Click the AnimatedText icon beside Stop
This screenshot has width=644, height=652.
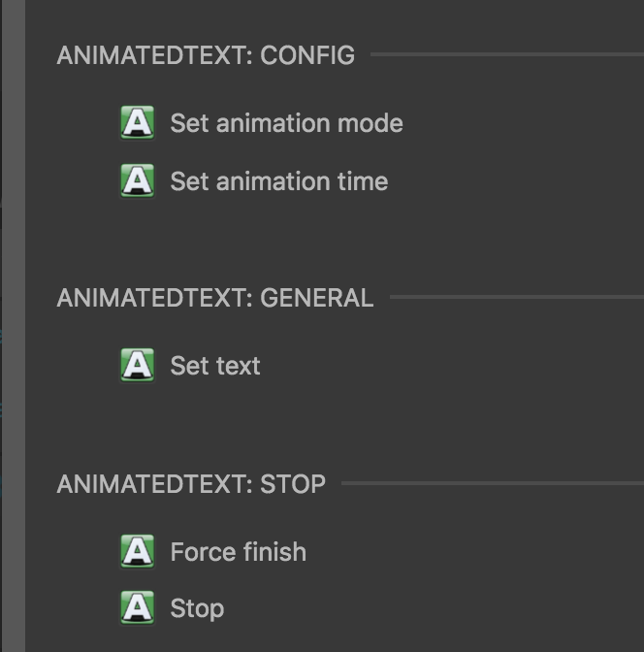pos(138,608)
